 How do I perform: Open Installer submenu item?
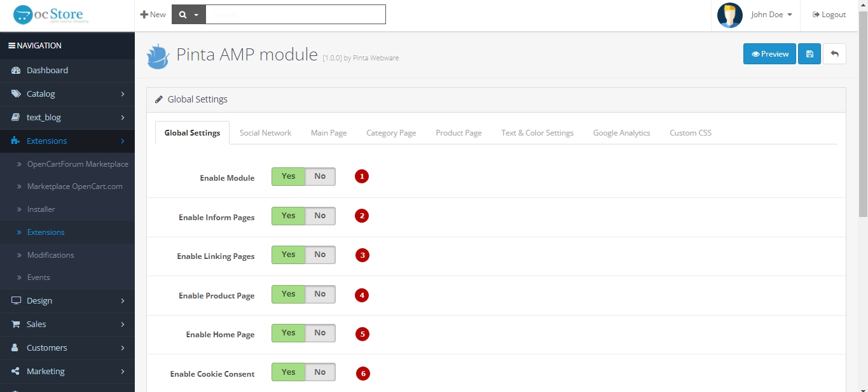coord(41,209)
